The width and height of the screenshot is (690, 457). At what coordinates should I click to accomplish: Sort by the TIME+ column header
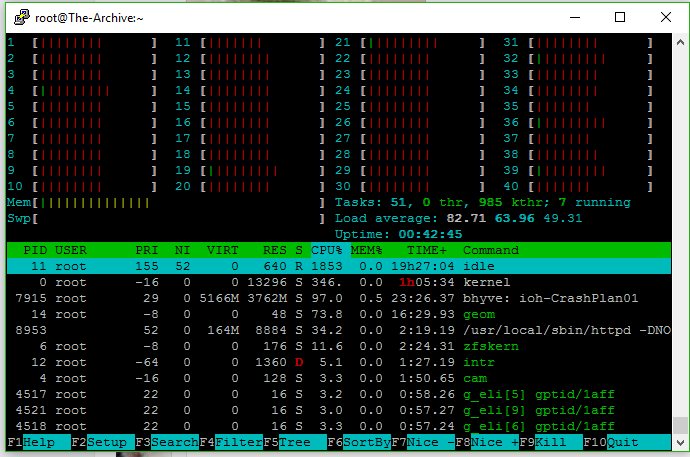point(427,250)
